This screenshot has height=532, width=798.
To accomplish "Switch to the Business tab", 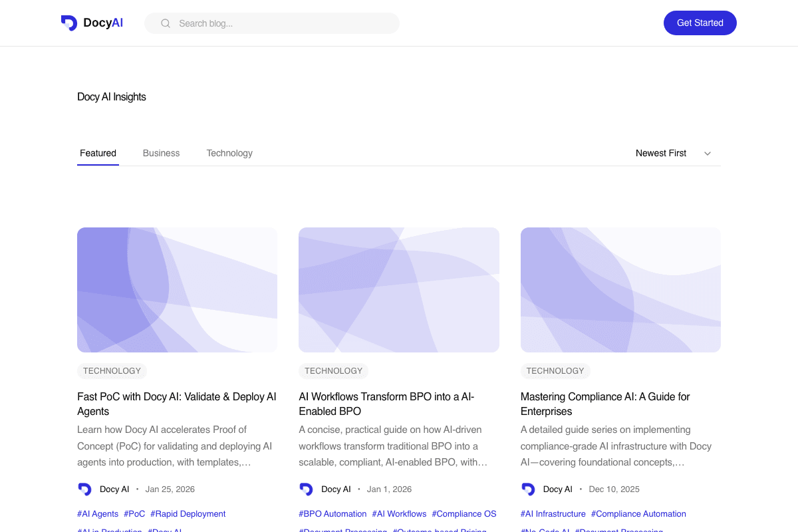I will tap(161, 153).
